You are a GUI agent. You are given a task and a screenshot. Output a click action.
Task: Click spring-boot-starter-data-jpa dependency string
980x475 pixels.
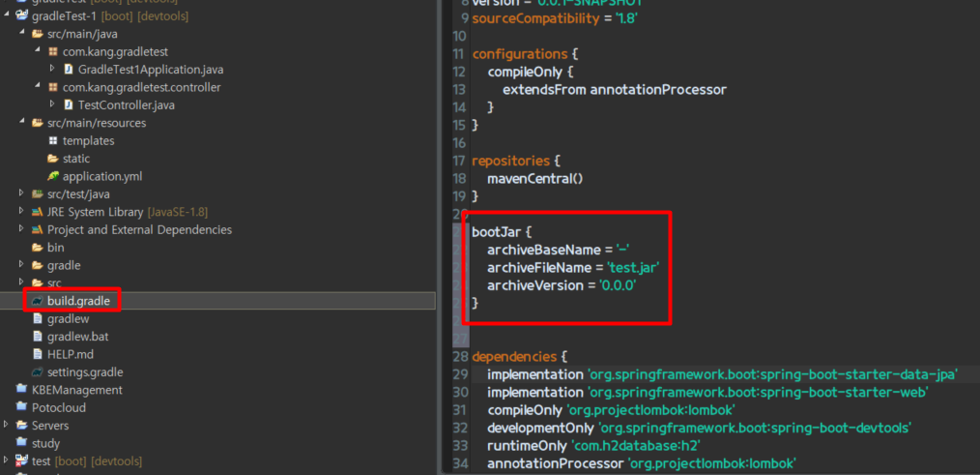coord(774,374)
